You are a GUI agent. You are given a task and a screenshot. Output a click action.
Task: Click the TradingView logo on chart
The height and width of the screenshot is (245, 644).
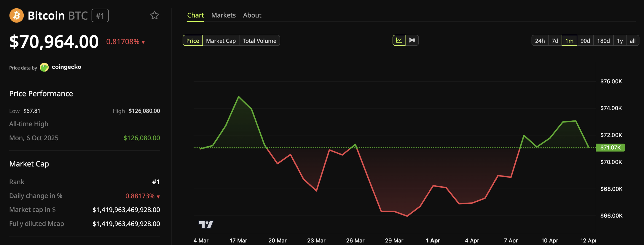click(x=206, y=224)
